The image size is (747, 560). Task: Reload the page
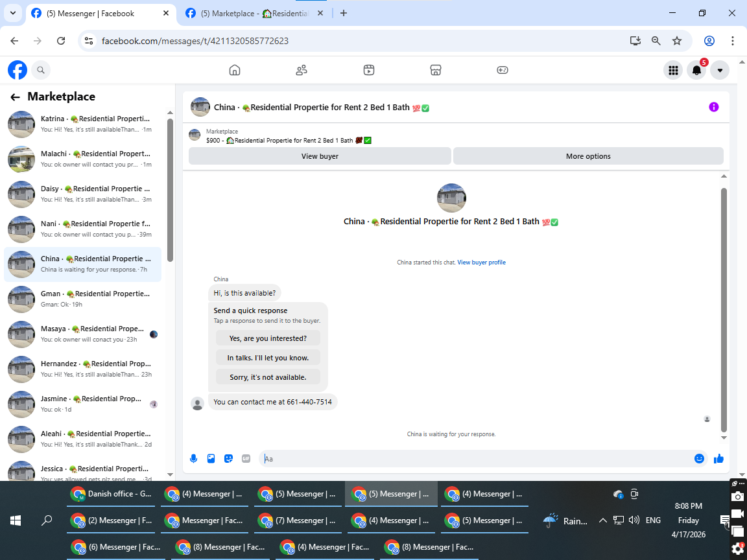click(x=61, y=41)
